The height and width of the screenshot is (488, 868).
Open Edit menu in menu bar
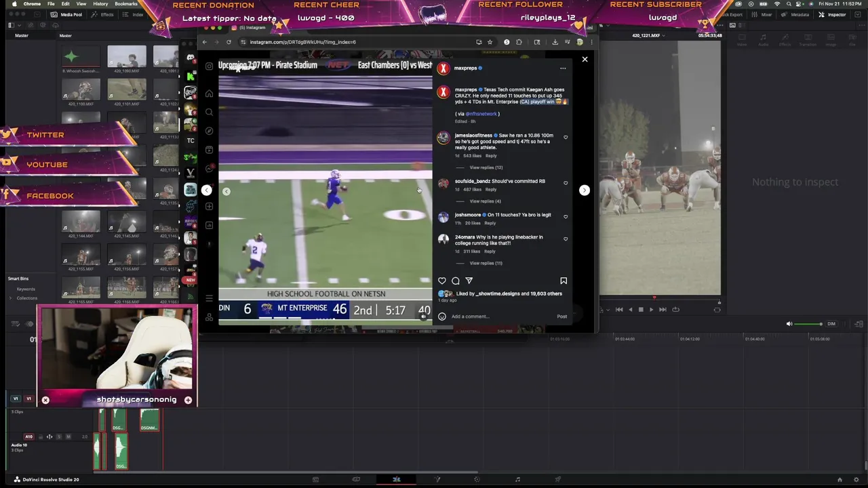click(x=66, y=4)
